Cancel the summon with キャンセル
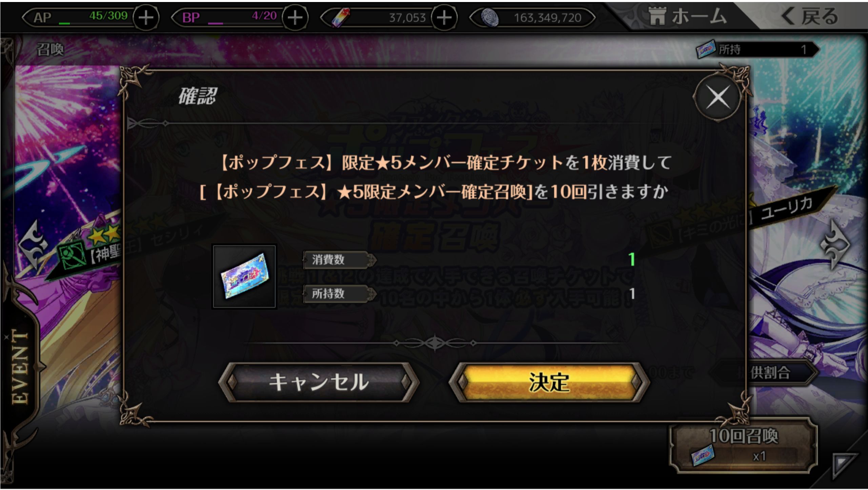868x490 pixels. click(x=319, y=382)
